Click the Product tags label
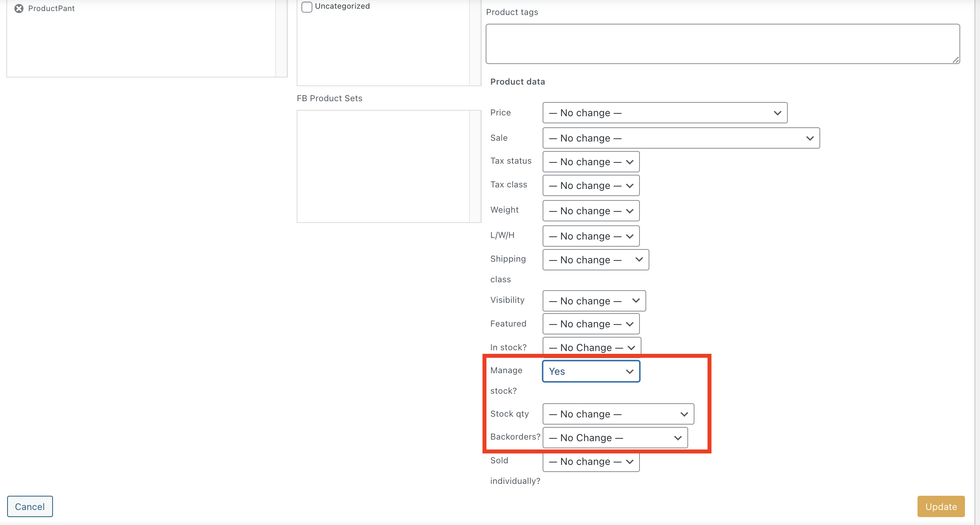The width and height of the screenshot is (980, 525). pos(512,12)
